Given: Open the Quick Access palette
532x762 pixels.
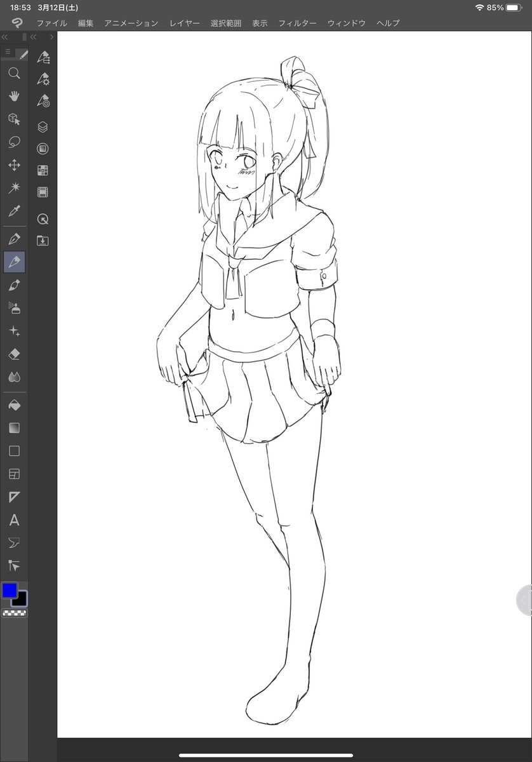Looking at the screenshot, I should pos(43,219).
